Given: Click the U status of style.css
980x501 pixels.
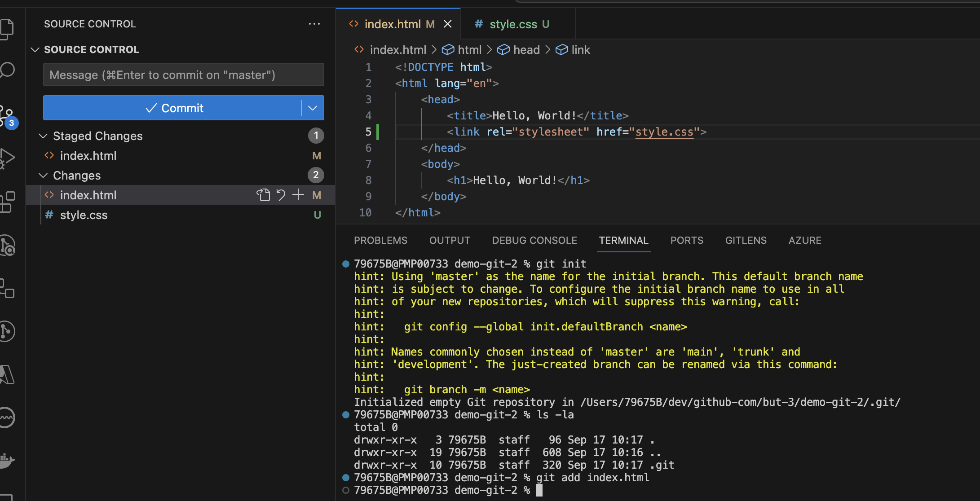Looking at the screenshot, I should tap(317, 215).
